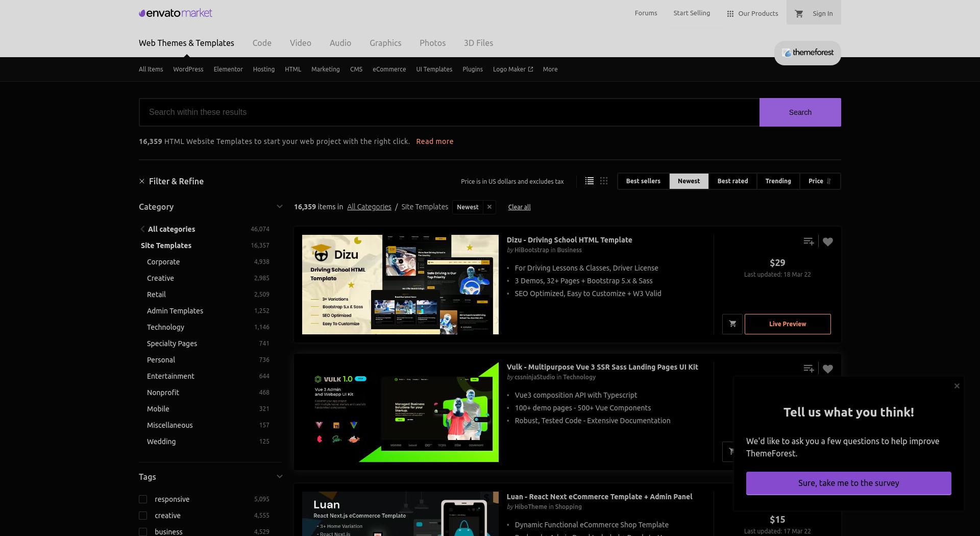This screenshot has width=980, height=536.
Task: Click the Our Products grid icon
Action: 730,14
